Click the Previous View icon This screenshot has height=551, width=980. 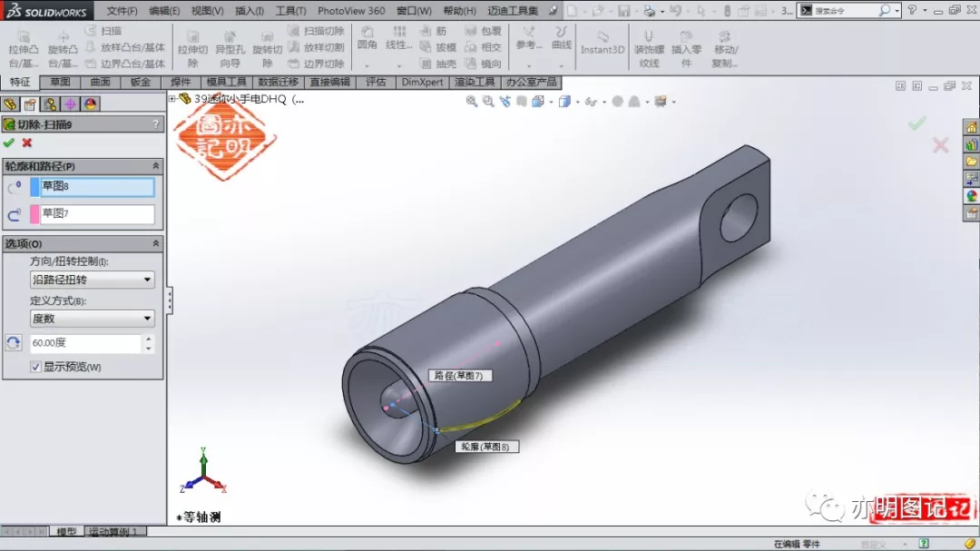coord(505,102)
